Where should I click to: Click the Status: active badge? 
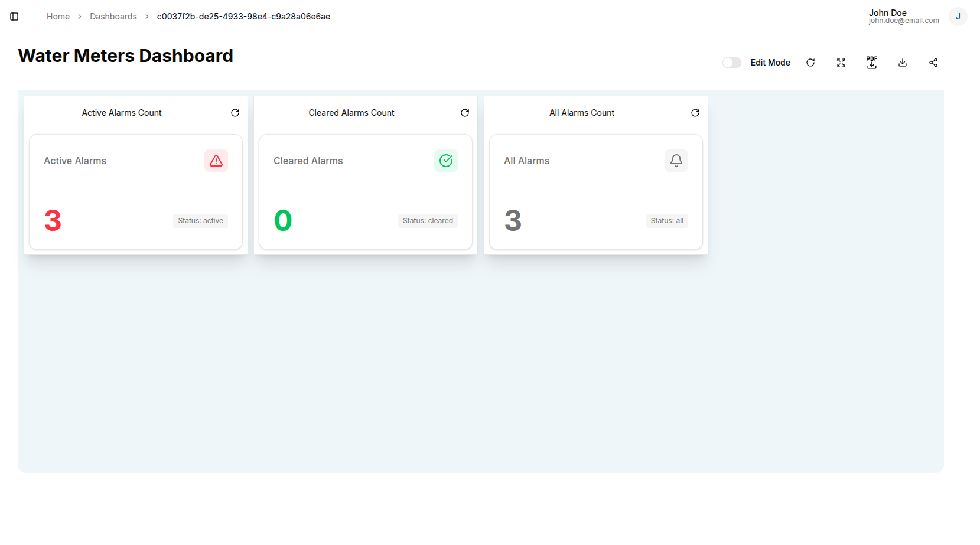point(200,221)
